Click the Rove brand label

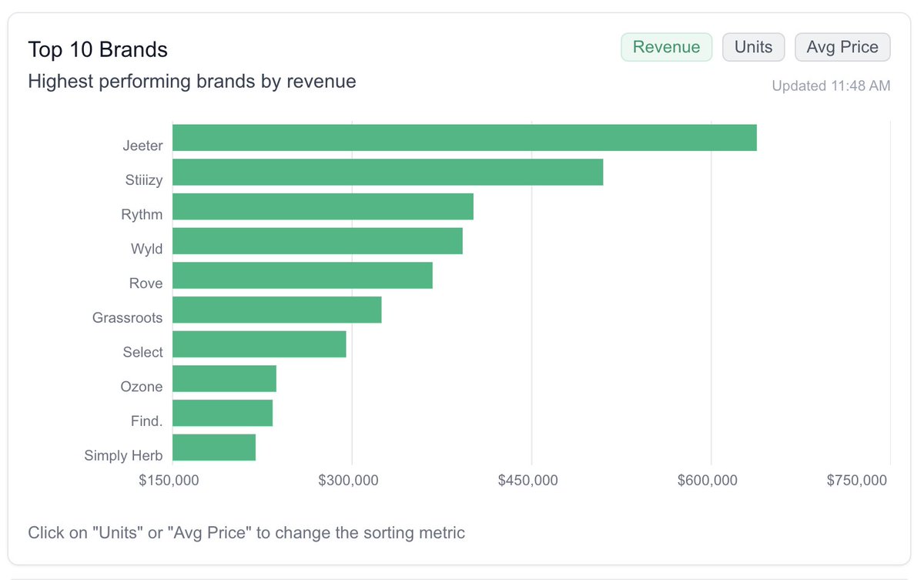tap(146, 283)
